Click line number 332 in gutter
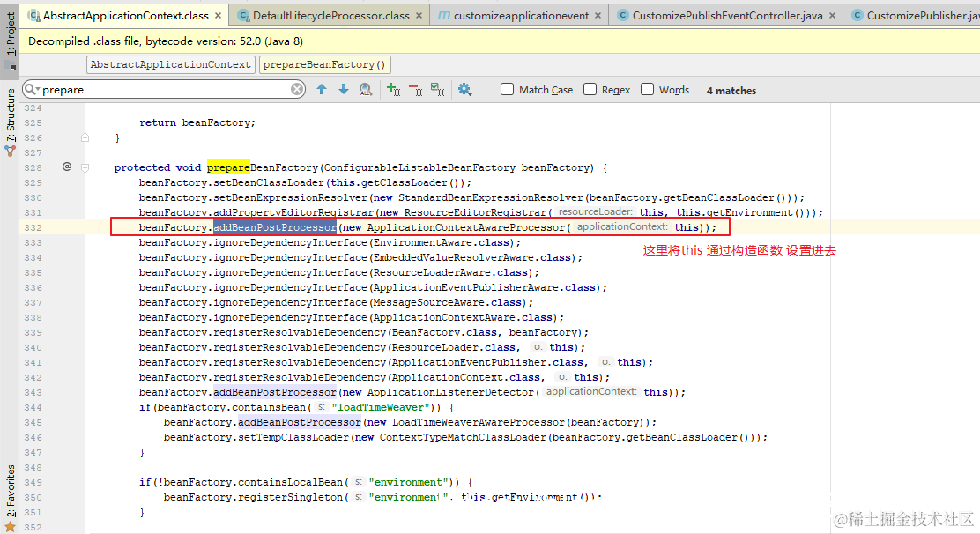 pyautogui.click(x=33, y=227)
